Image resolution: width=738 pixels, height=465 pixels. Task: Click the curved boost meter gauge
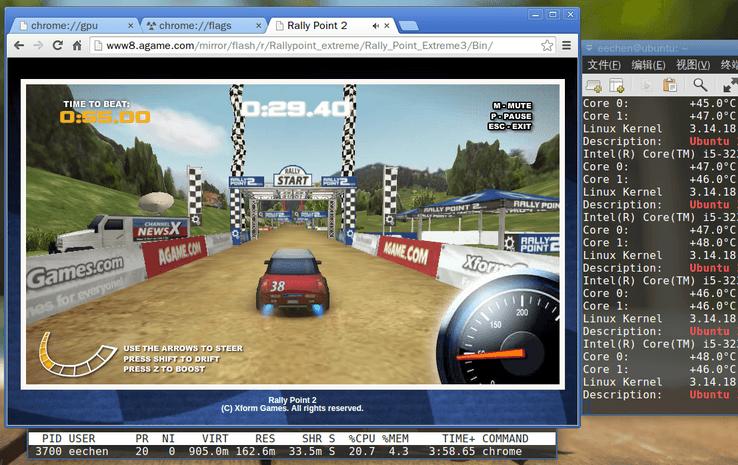click(76, 355)
